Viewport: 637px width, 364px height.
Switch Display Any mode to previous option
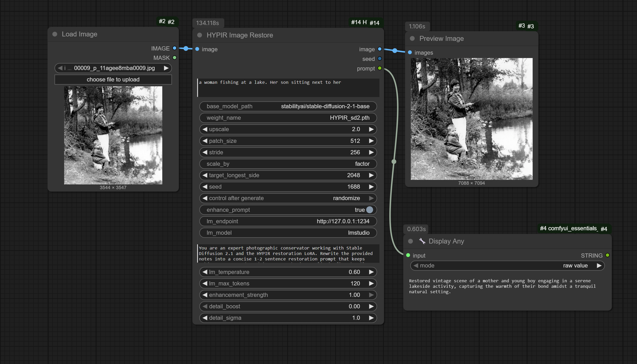click(416, 266)
